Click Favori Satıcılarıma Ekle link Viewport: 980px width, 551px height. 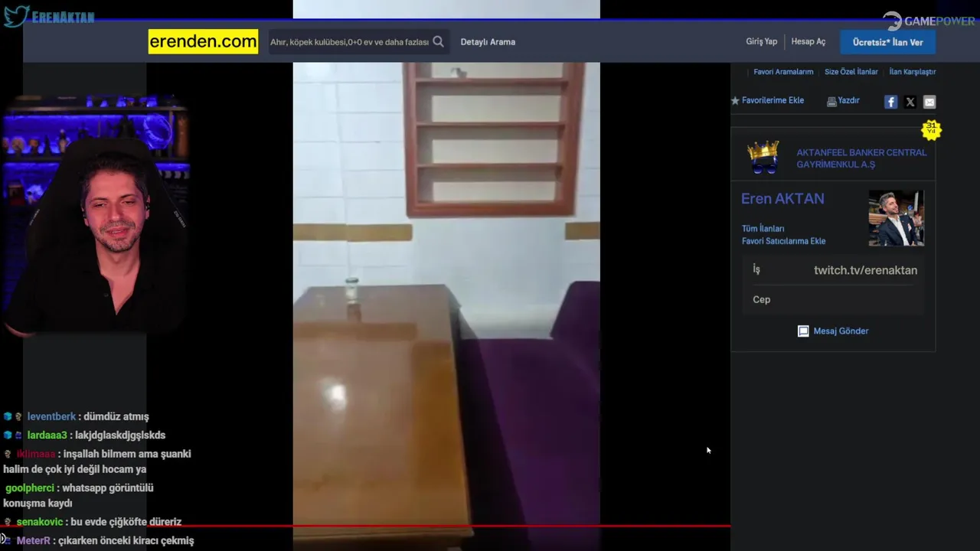coord(783,241)
